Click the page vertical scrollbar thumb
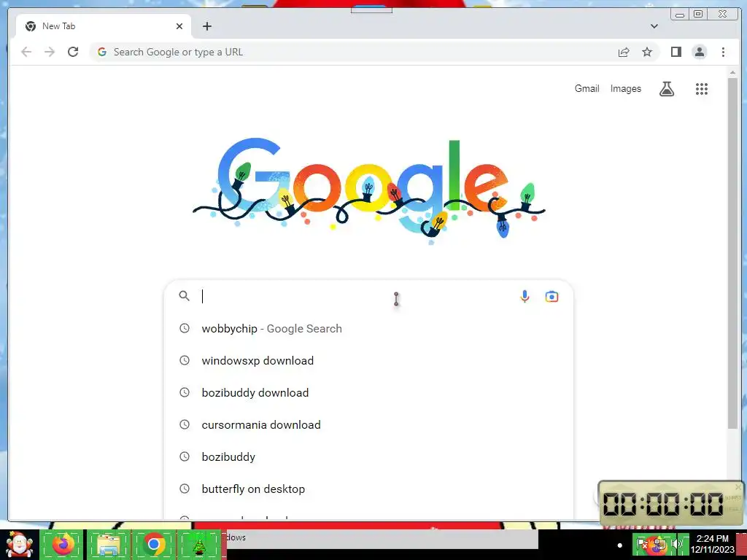 click(x=732, y=252)
